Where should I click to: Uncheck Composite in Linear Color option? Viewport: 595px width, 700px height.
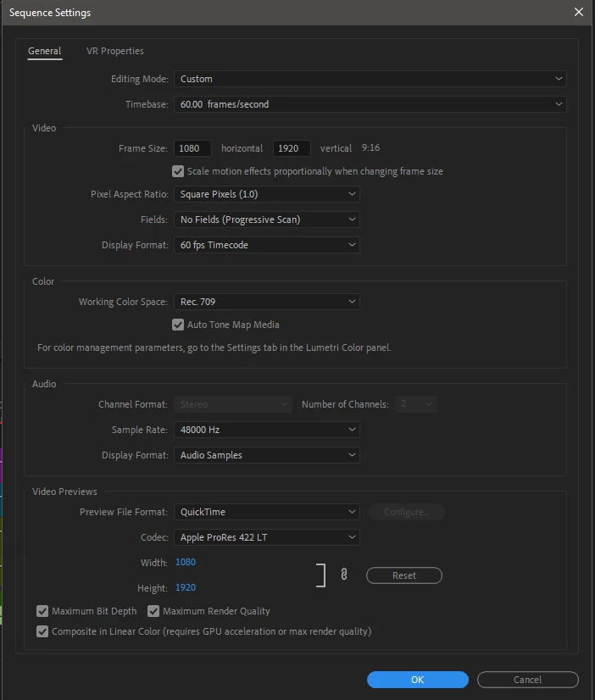[42, 631]
